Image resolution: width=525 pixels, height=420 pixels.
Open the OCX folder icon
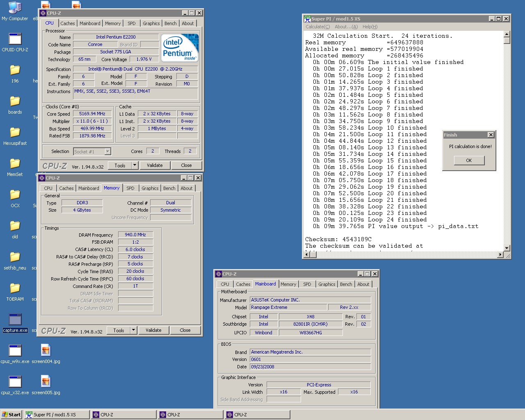click(x=15, y=199)
